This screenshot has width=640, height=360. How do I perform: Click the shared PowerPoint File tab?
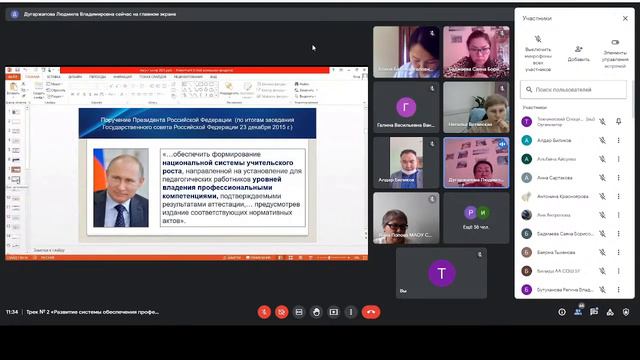pyautogui.click(x=13, y=77)
